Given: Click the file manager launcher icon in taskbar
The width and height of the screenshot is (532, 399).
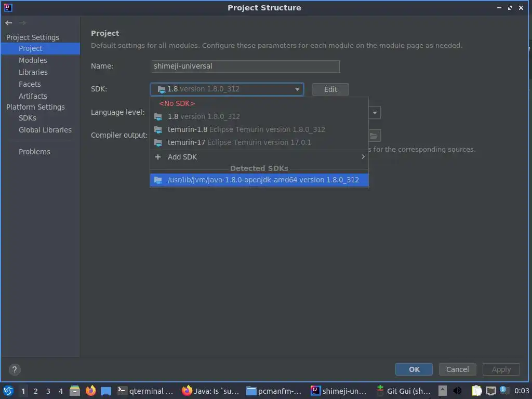Looking at the screenshot, I should tap(75, 391).
